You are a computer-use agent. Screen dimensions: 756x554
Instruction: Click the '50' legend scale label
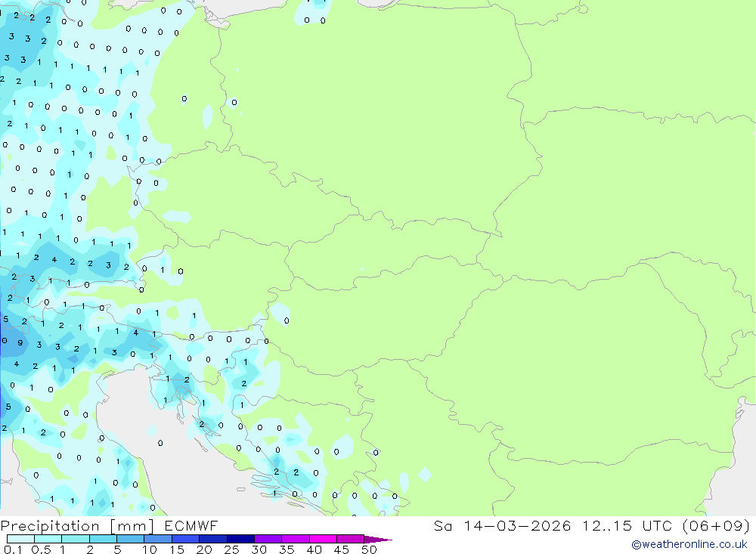tap(369, 549)
